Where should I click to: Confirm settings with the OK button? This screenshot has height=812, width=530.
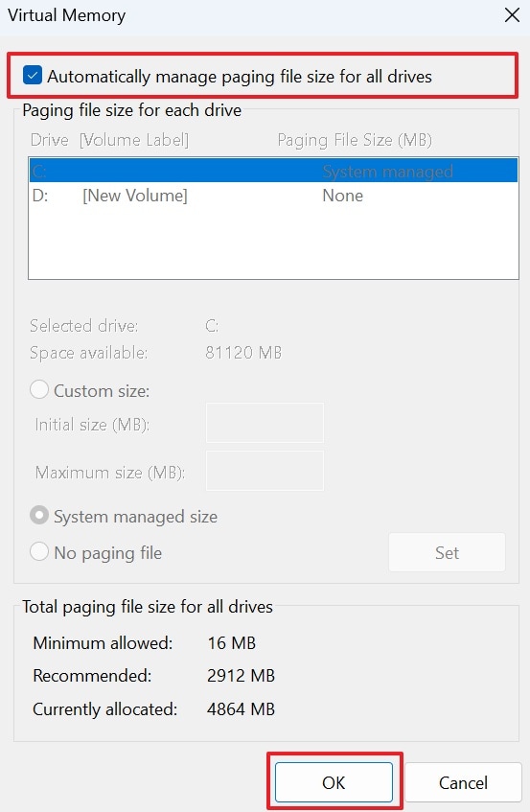pyautogui.click(x=334, y=782)
